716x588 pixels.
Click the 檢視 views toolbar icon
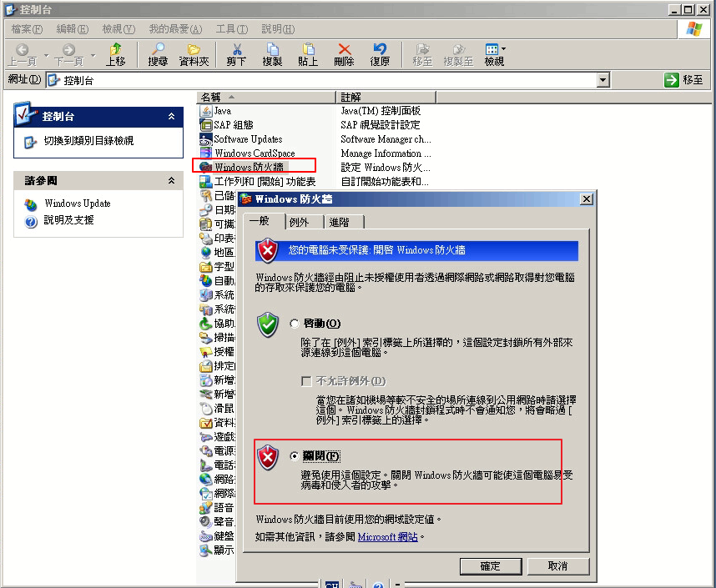tap(492, 55)
